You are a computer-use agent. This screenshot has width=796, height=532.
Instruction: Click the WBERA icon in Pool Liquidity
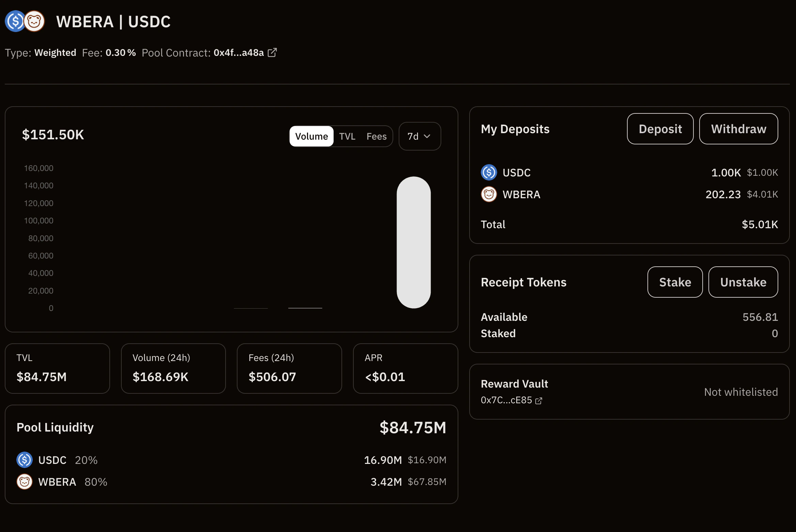click(x=24, y=482)
